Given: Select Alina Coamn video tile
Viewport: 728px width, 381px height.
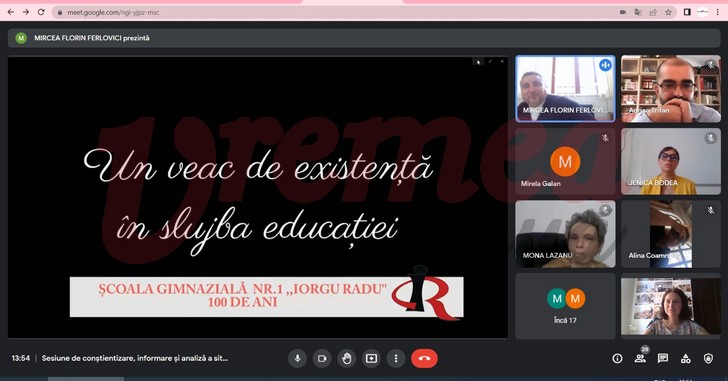Looking at the screenshot, I should tap(671, 234).
